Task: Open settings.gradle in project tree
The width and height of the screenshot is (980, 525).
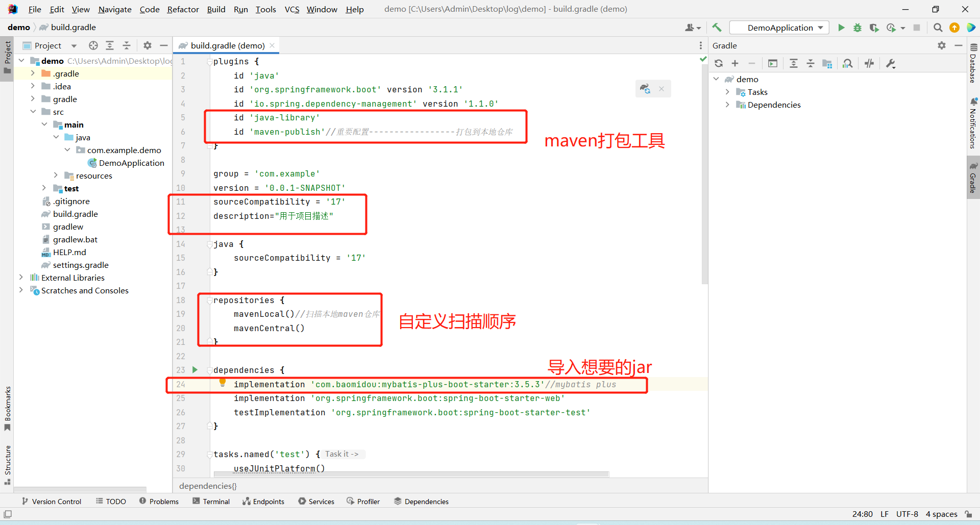Action: pyautogui.click(x=81, y=265)
